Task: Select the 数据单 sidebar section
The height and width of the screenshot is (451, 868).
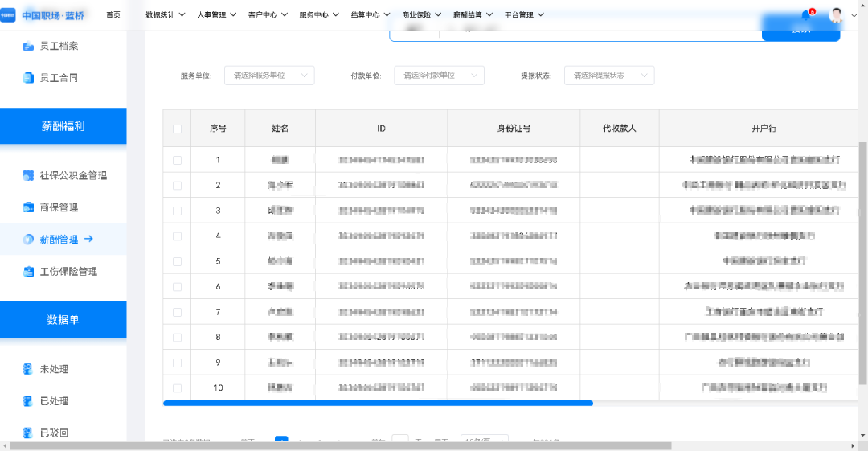Action: [x=63, y=320]
